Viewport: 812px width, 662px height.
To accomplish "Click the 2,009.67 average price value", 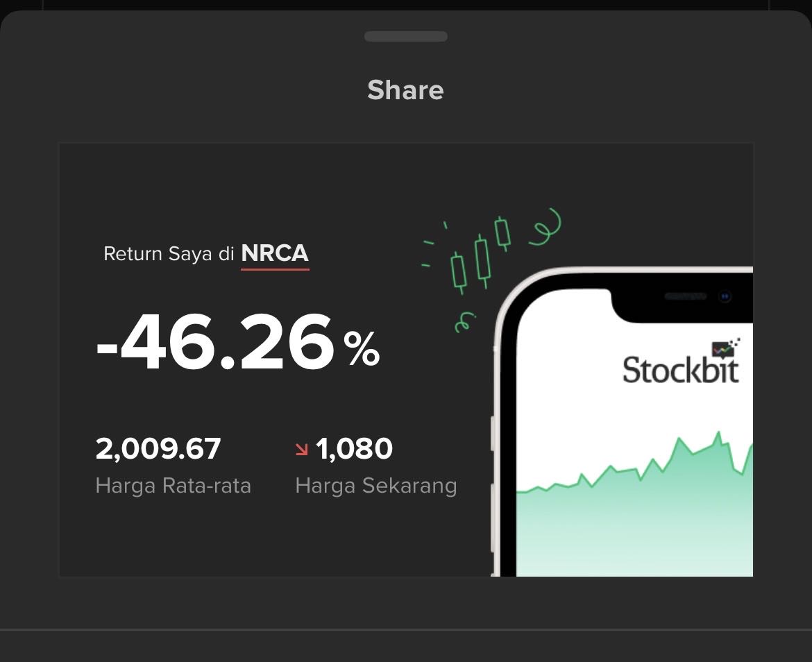I will pyautogui.click(x=158, y=448).
